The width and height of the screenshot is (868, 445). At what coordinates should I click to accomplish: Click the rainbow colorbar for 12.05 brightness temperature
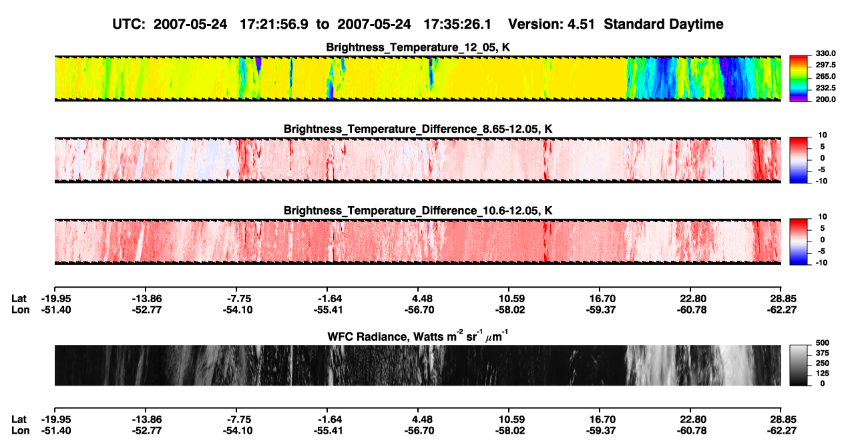pyautogui.click(x=799, y=79)
